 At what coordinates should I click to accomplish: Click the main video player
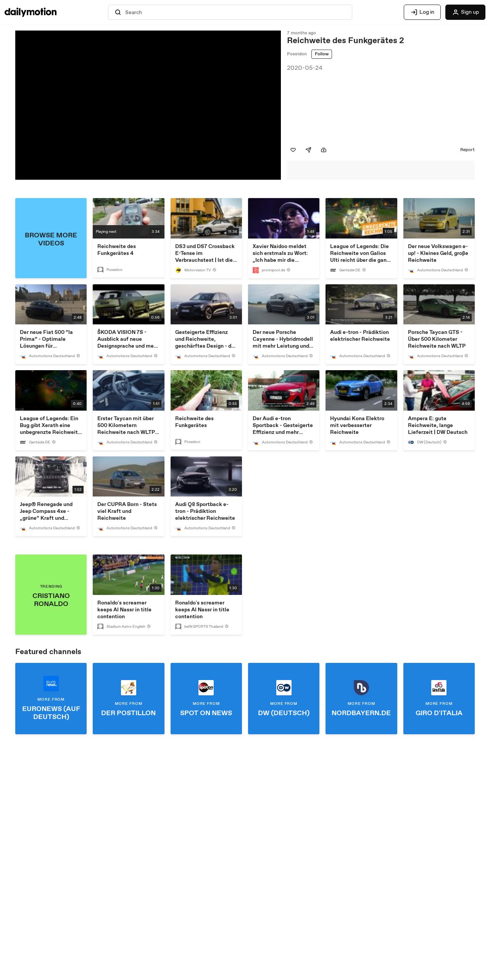[x=148, y=105]
